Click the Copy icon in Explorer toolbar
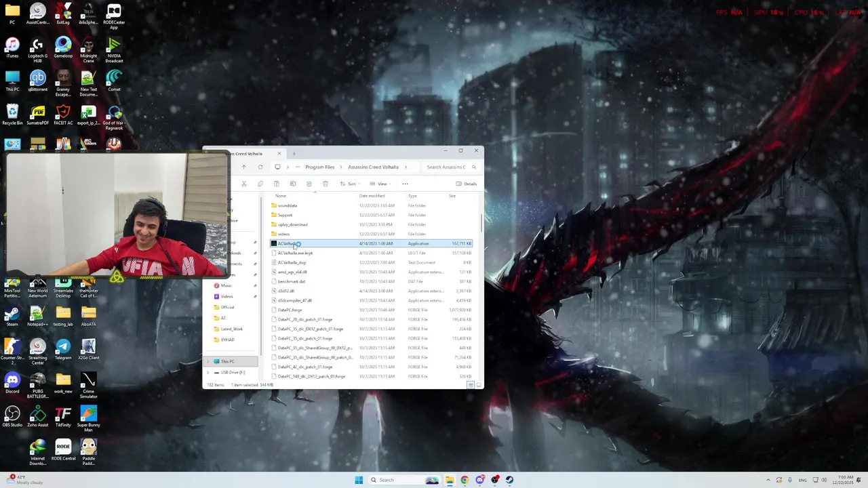The width and height of the screenshot is (868, 488). click(x=260, y=184)
